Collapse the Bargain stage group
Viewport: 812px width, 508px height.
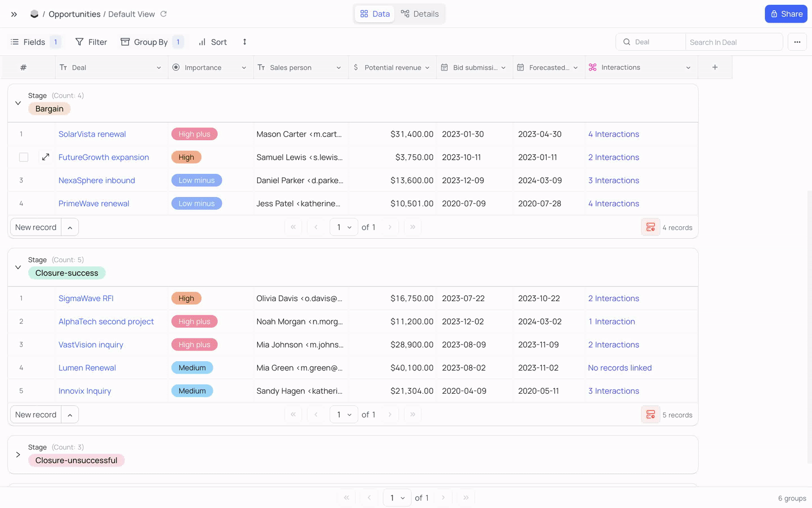(18, 103)
